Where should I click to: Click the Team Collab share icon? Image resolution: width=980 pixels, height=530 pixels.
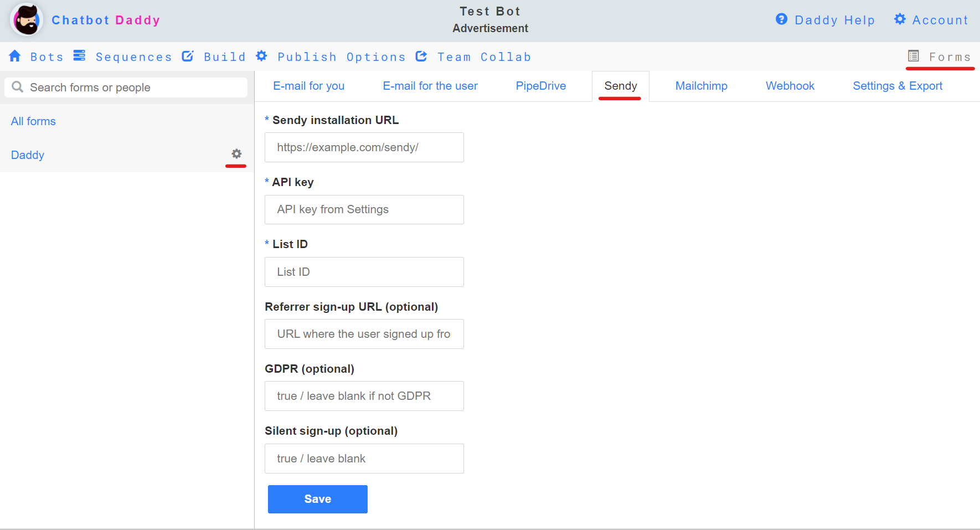click(421, 56)
